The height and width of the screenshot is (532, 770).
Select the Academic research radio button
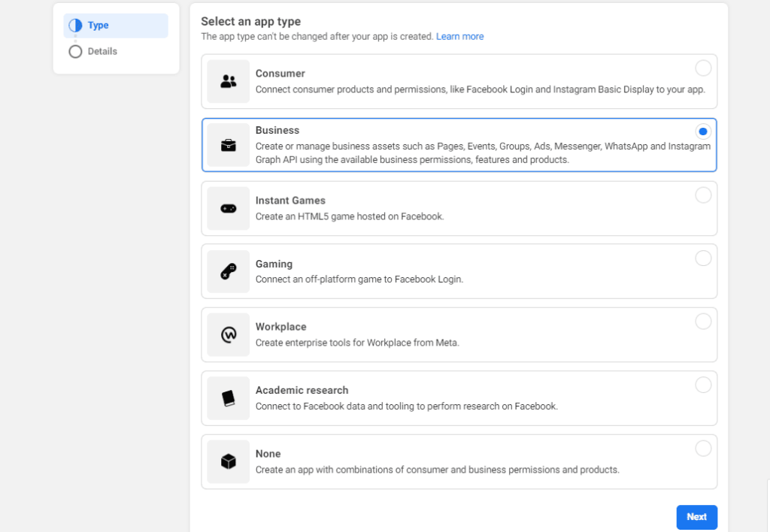coord(703,385)
